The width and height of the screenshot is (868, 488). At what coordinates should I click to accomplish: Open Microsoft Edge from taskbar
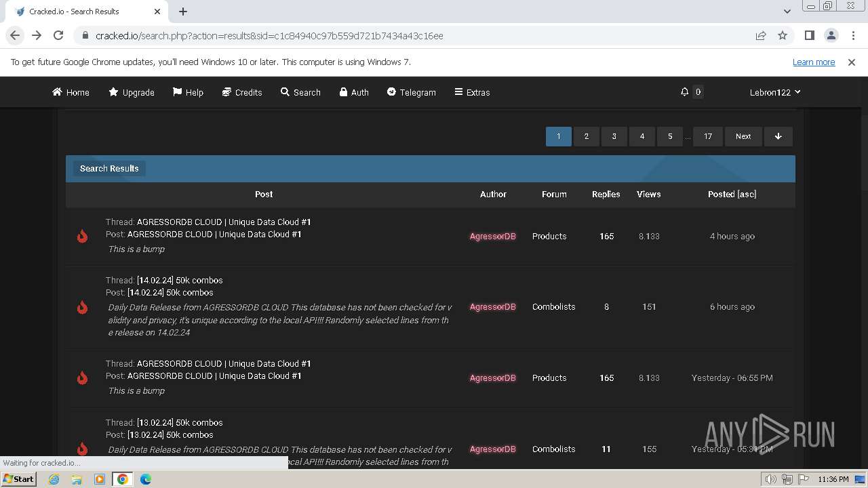coord(146,479)
